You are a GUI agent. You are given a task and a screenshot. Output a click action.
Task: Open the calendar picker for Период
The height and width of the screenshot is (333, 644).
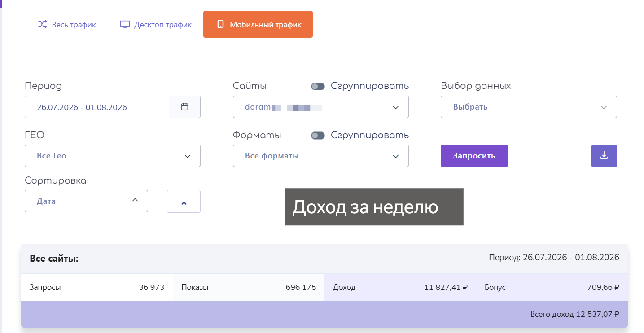coord(184,107)
